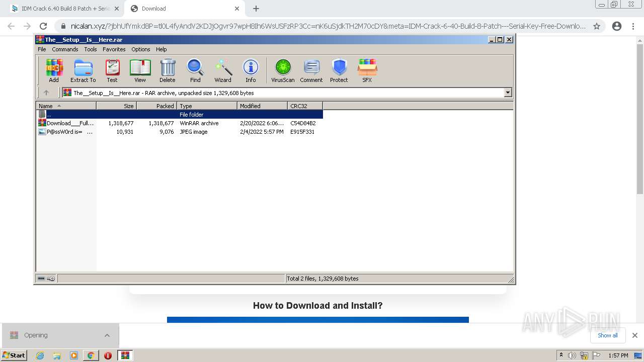Open the Tools menu

[91, 49]
